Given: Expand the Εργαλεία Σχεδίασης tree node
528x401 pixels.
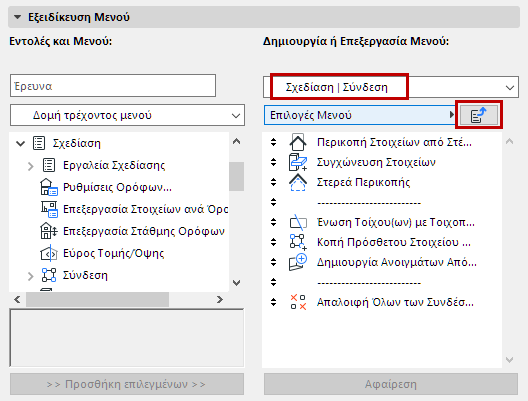Looking at the screenshot, I should point(31,166).
